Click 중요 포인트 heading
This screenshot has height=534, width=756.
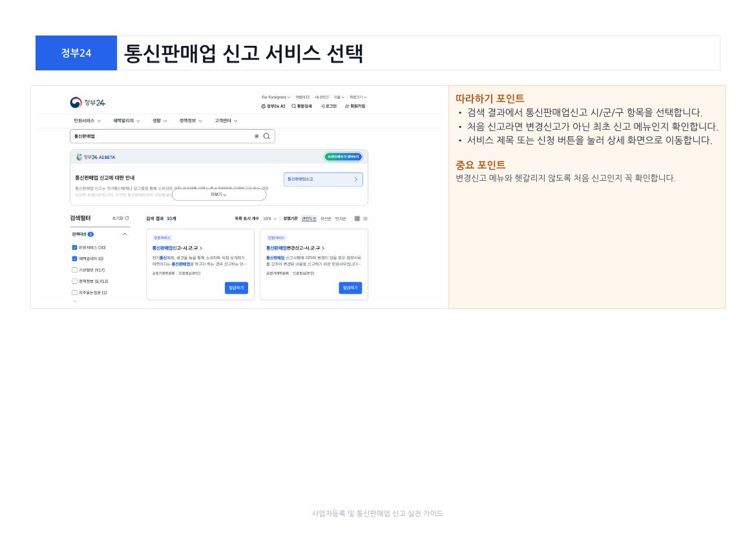click(480, 165)
